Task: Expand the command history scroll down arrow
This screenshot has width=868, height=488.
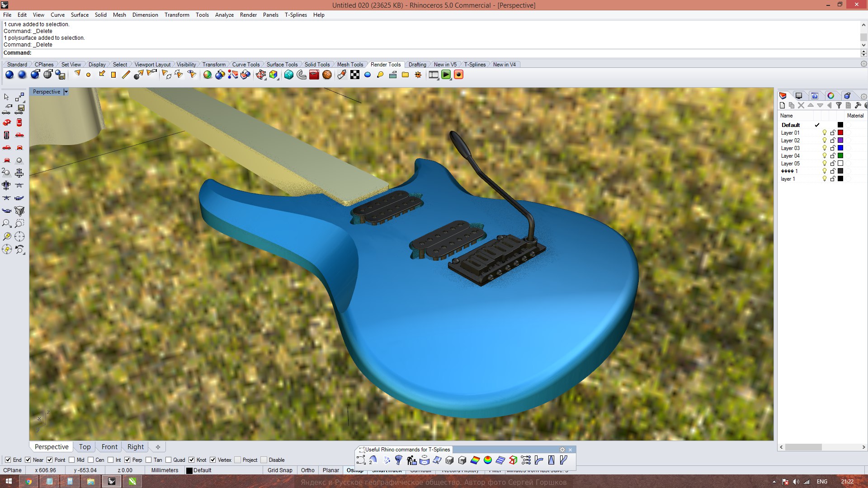Action: point(863,45)
